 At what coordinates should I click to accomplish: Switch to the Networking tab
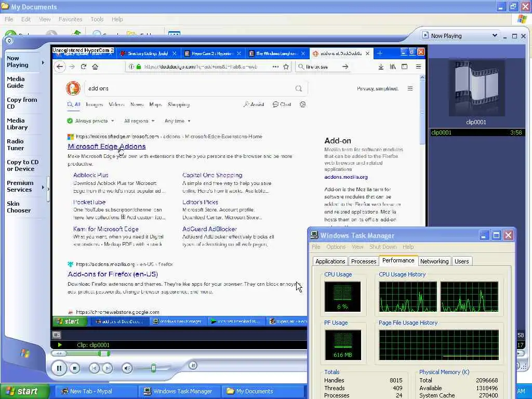click(434, 261)
